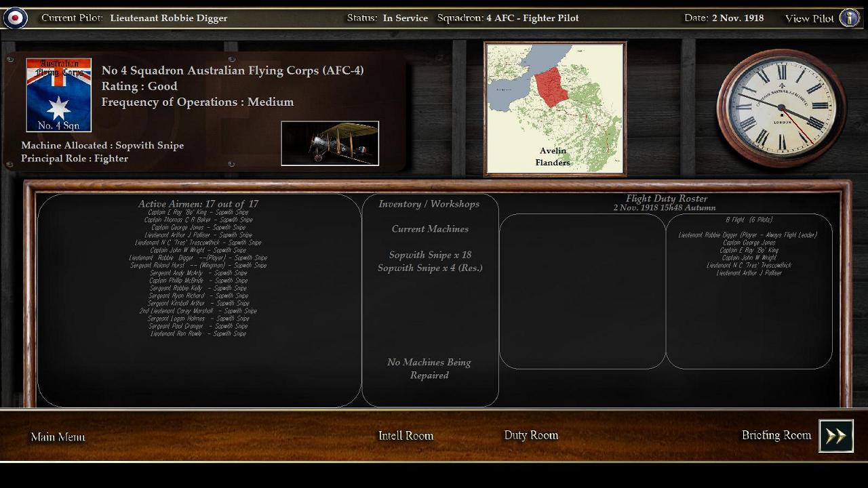The image size is (868, 488).
Task: Select Captain Phillip McBride airman row
Action: click(198, 281)
